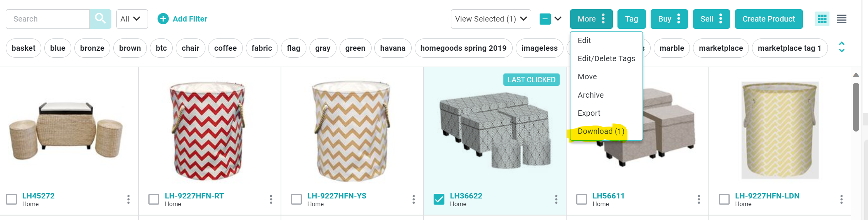The width and height of the screenshot is (868, 220).
Task: Click the search magnifier icon
Action: pos(100,19)
